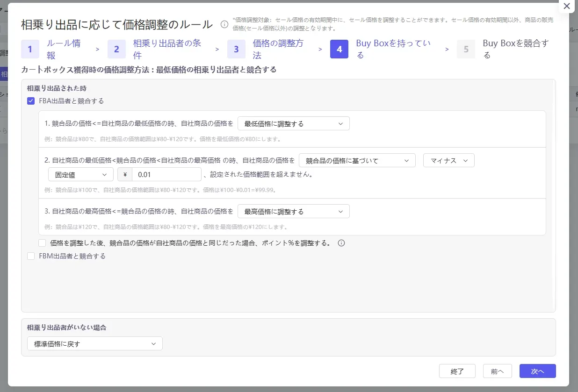This screenshot has height=392, width=578.
Task: Uncheck FBA出品者と競合する checkbox
Action: pos(31,101)
